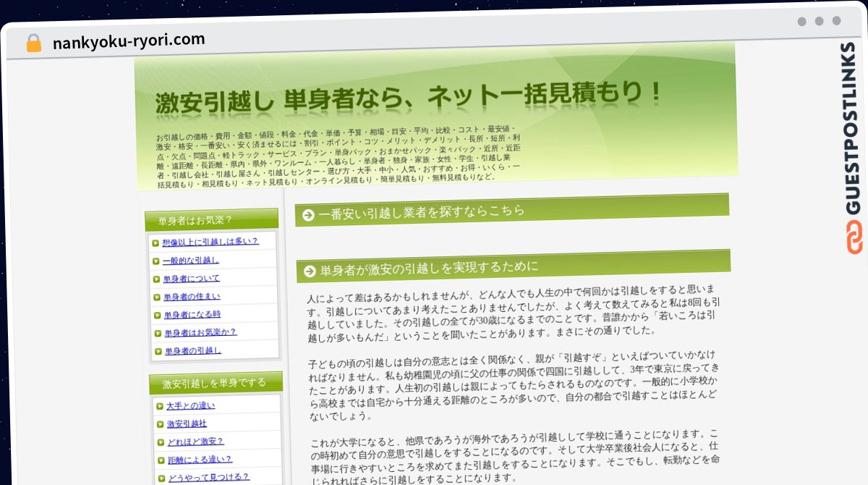868x485 pixels.
Task: Click the site title 激安引越し 単身者なら、ネット一括見積もり！
Action: [x=409, y=97]
